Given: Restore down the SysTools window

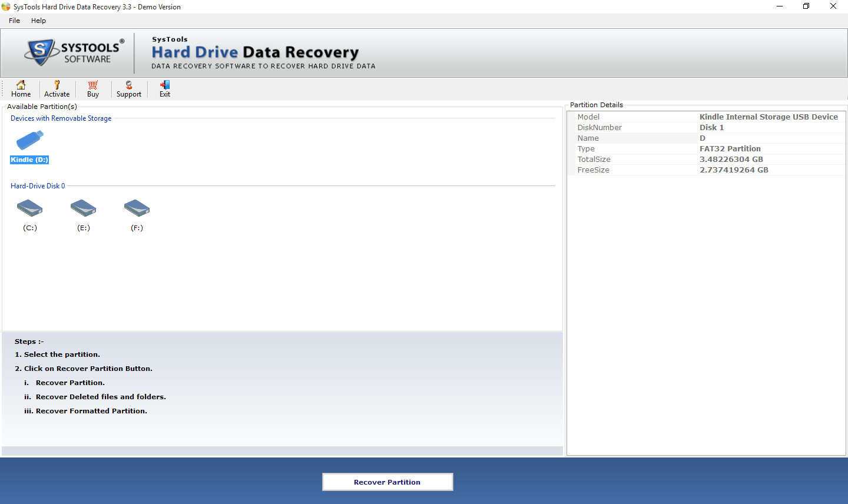Looking at the screenshot, I should pos(806,6).
